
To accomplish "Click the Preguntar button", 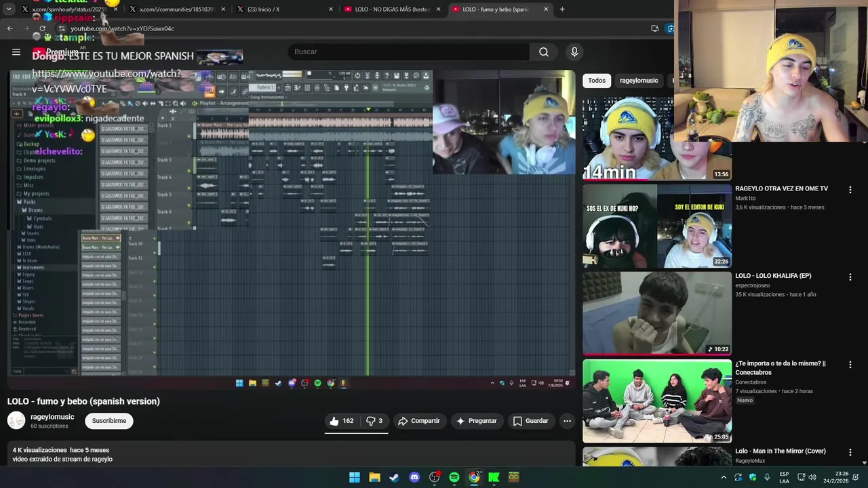I will pos(477,421).
